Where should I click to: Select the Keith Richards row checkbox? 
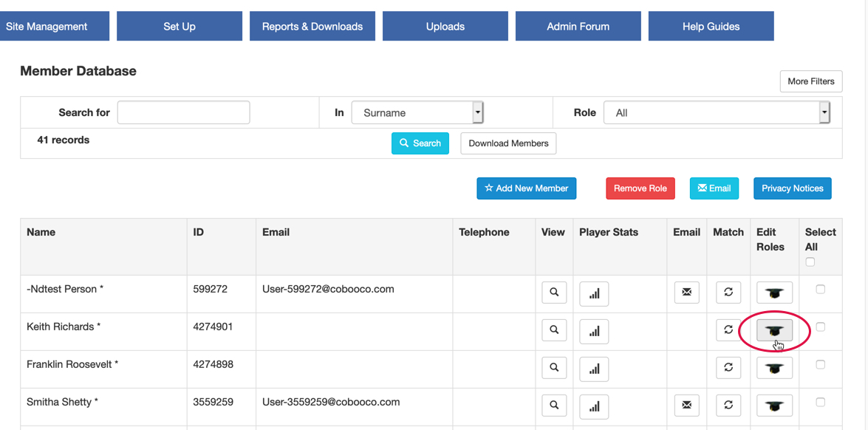pos(820,327)
